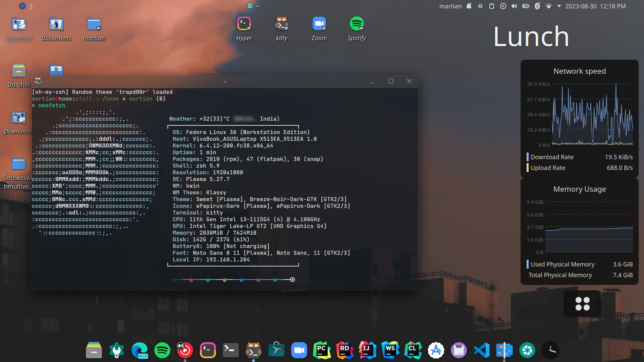The image size is (644, 362).
Task: Click the Local IP line in terminal
Action: [211, 259]
